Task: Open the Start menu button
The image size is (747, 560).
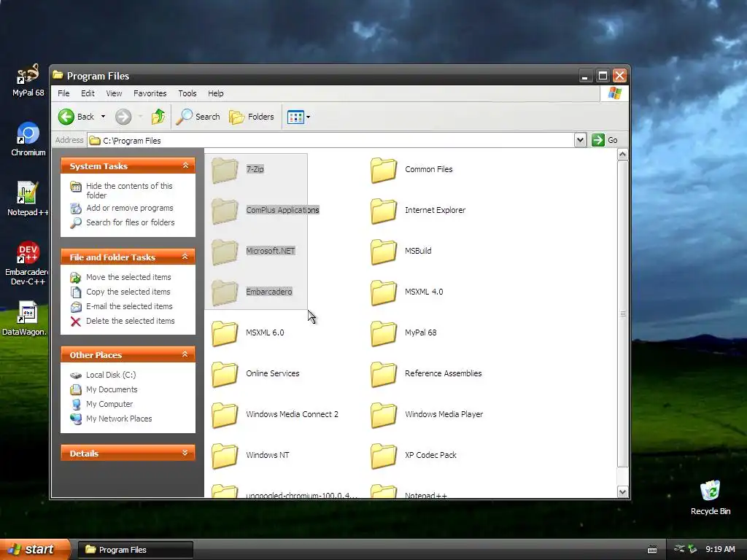Action: [x=35, y=550]
